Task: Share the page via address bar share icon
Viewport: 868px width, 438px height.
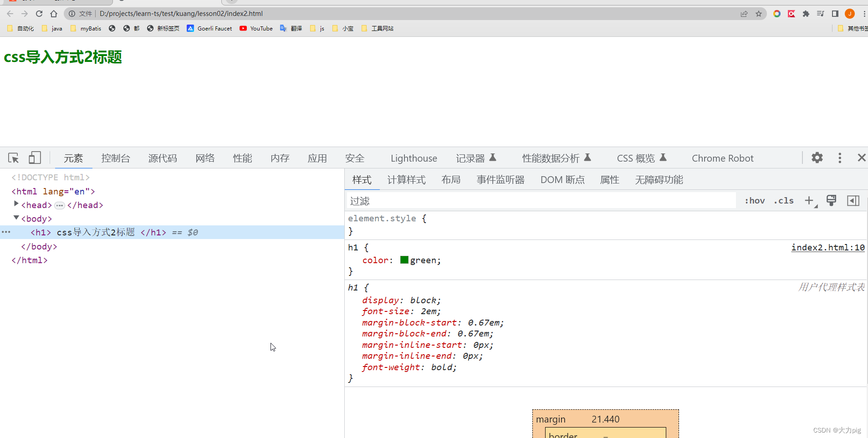Action: [x=744, y=14]
